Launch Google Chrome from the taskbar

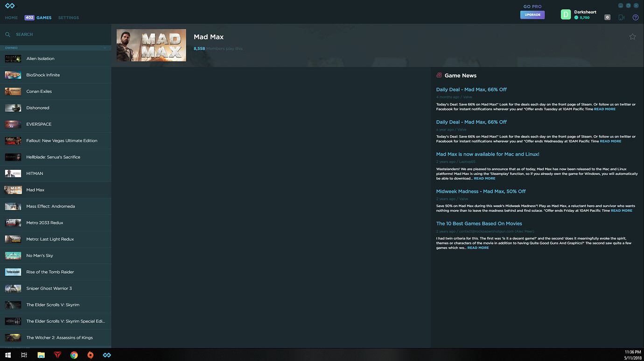[x=74, y=355]
